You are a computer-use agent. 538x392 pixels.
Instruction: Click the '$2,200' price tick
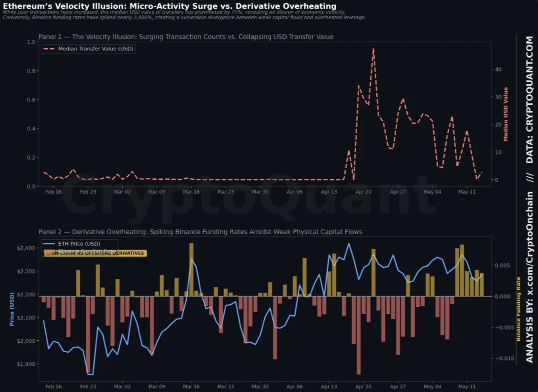pyautogui.click(x=26, y=294)
